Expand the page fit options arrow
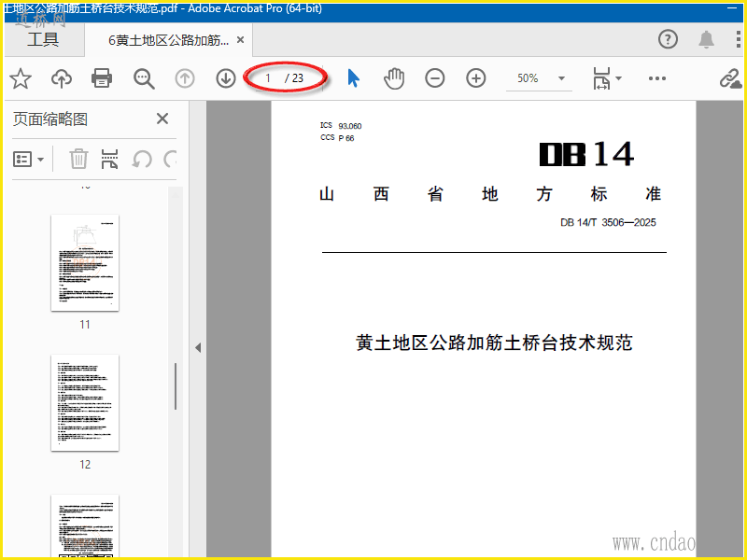 (x=618, y=78)
